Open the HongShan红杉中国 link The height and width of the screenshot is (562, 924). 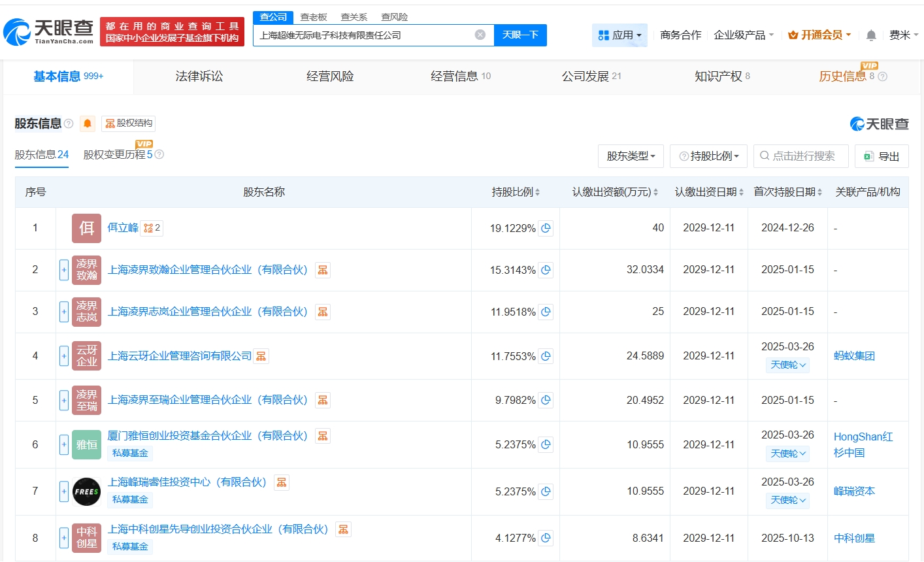click(863, 444)
